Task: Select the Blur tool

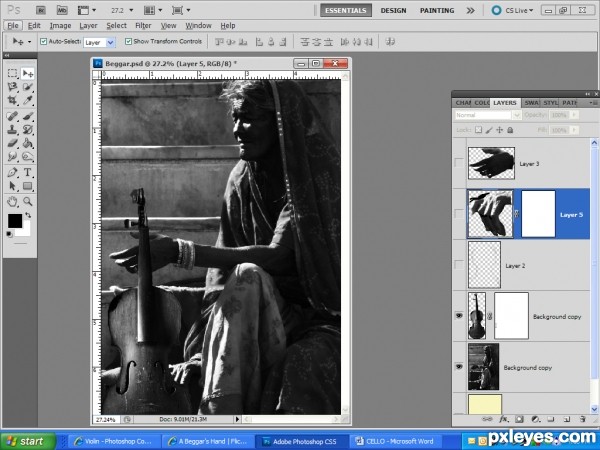Action: 13,157
